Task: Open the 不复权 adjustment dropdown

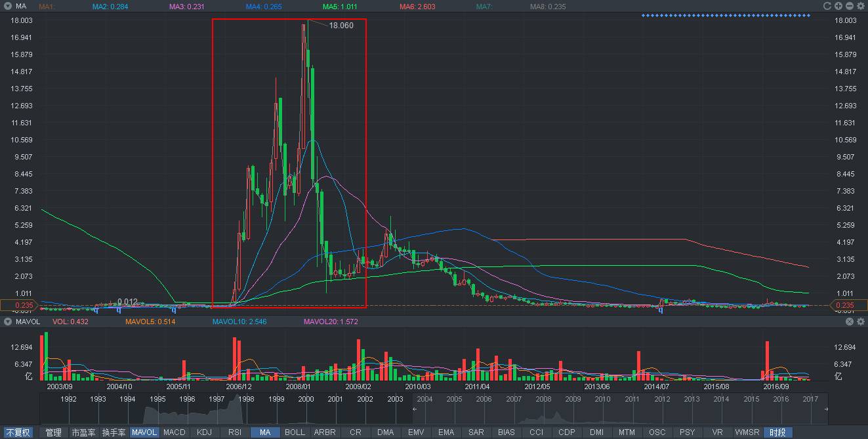Action: 18,432
